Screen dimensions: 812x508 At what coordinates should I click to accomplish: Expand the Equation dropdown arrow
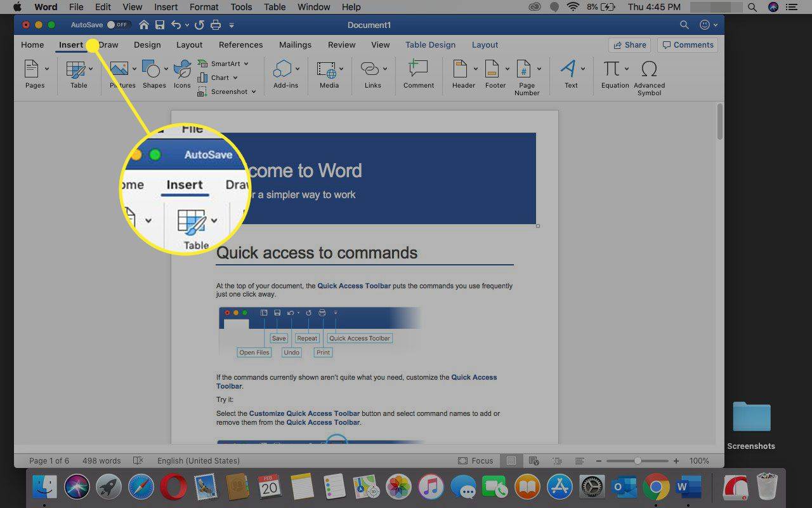627,69
